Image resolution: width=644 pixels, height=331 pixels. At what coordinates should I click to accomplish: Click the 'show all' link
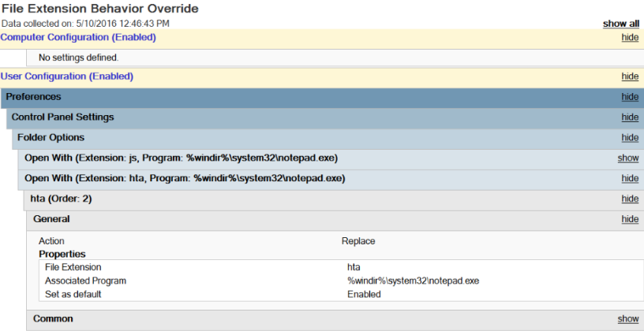pos(620,24)
